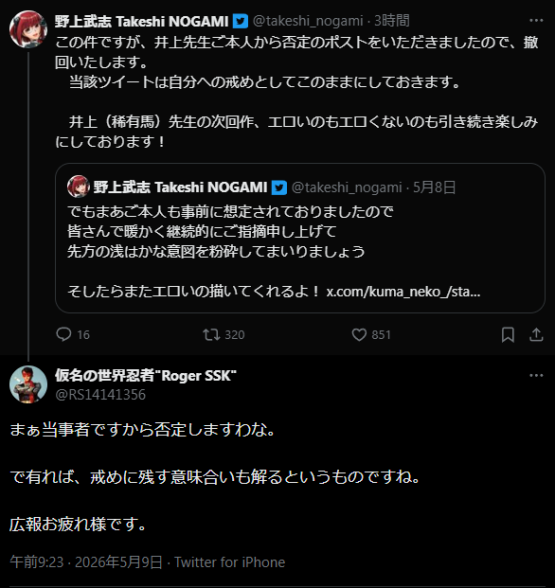
Task: Click the 3時間 timestamp of the top post
Action: [392, 21]
